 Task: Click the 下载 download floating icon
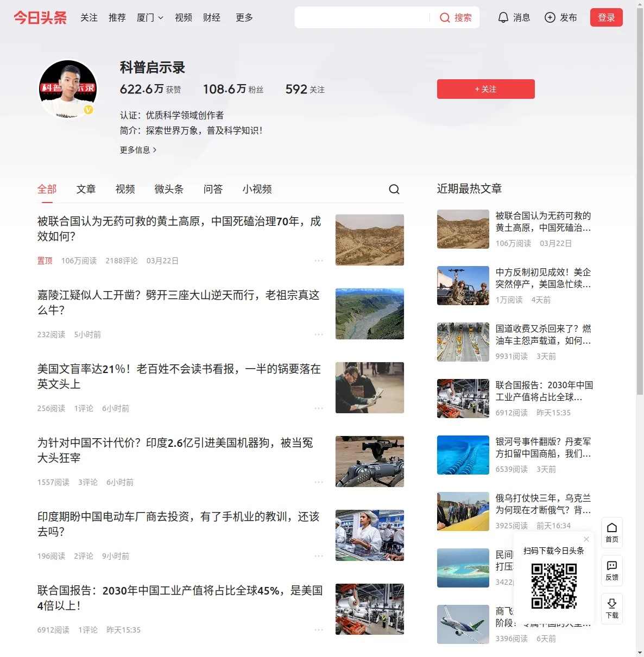click(612, 608)
